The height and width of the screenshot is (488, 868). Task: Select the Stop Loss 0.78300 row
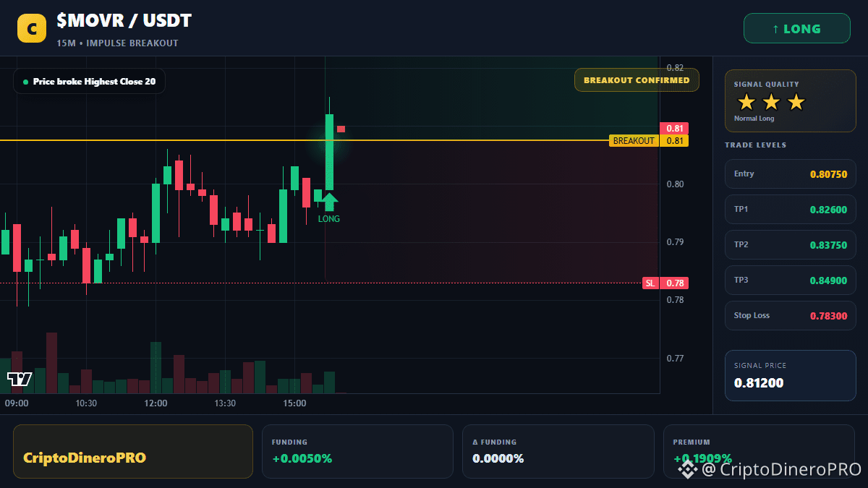[x=791, y=315]
